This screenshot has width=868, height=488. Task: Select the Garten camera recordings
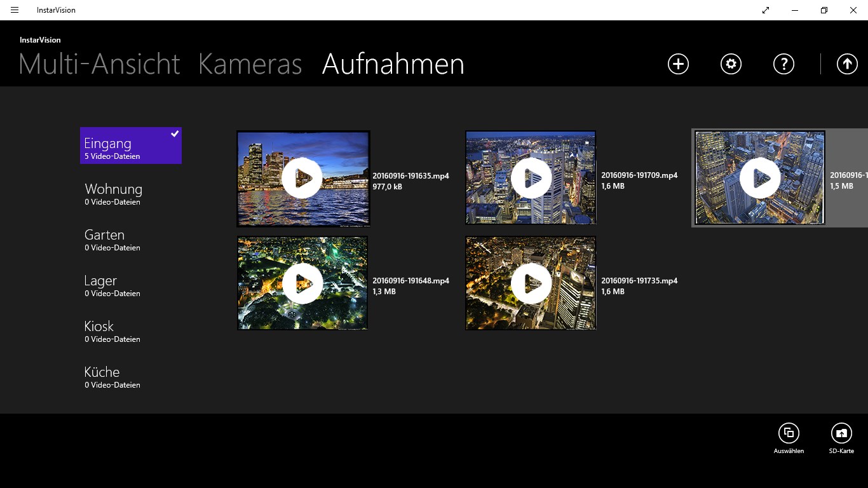pyautogui.click(x=131, y=240)
